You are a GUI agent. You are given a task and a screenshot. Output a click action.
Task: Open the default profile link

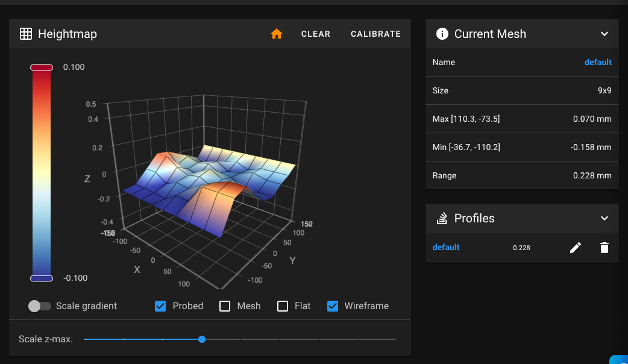click(446, 248)
